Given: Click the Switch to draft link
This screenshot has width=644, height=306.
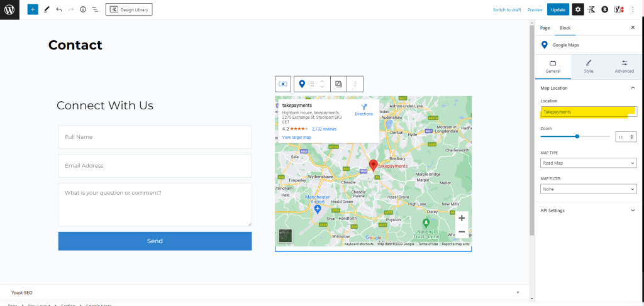Looking at the screenshot, I should (x=507, y=10).
